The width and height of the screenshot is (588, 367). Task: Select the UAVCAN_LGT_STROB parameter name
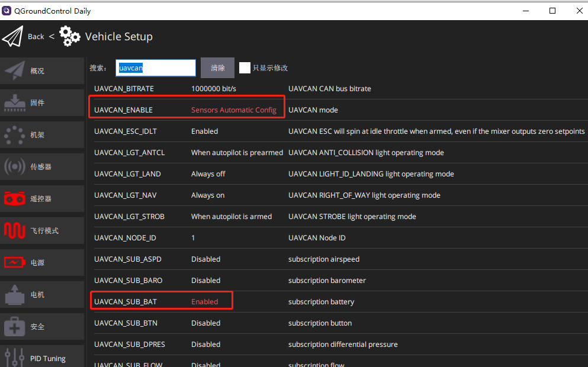point(129,217)
